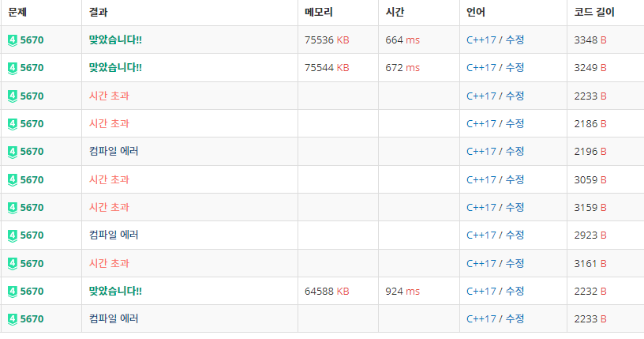
Task: Click the 메모리 column header
Action: tap(319, 13)
